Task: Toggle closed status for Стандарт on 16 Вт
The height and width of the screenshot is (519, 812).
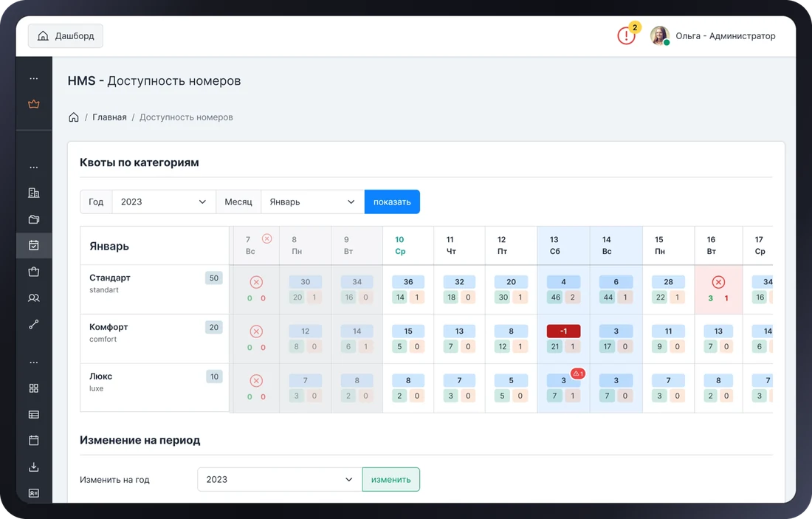Action: [718, 282]
